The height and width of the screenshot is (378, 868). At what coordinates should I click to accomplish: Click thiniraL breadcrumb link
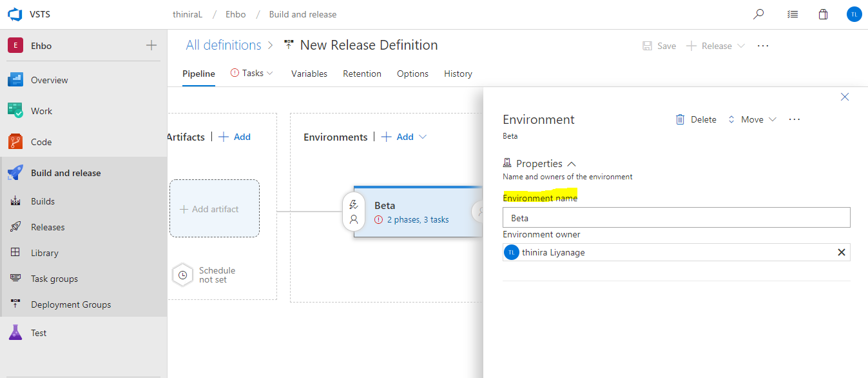(x=188, y=14)
